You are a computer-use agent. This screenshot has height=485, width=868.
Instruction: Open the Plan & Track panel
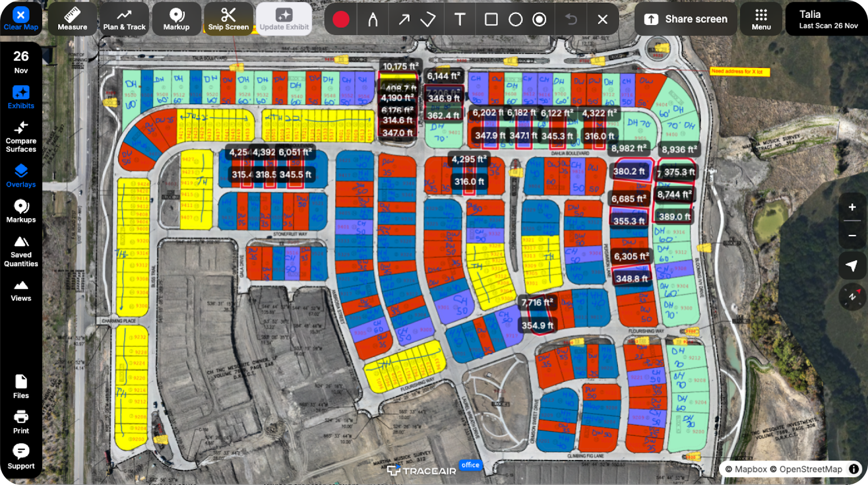(x=124, y=19)
